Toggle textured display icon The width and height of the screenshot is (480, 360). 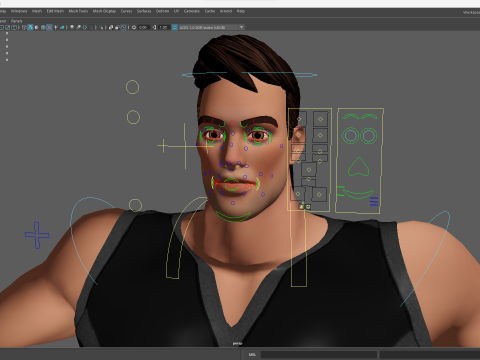pos(49,27)
